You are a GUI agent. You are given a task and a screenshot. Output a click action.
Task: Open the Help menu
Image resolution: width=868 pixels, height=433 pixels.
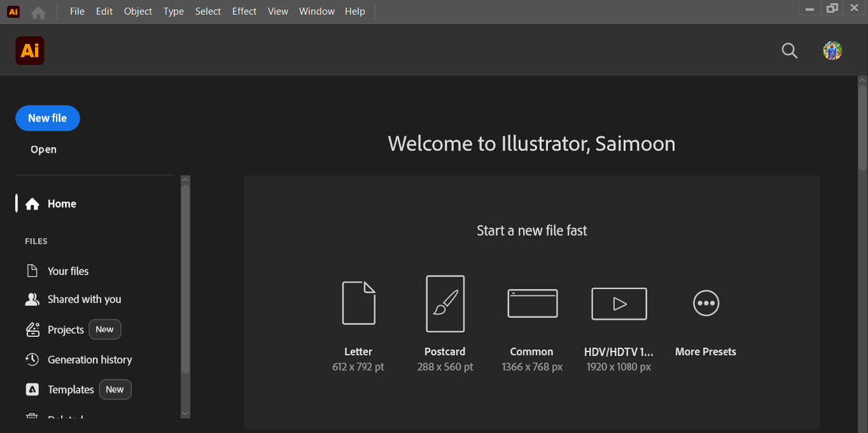click(x=355, y=11)
